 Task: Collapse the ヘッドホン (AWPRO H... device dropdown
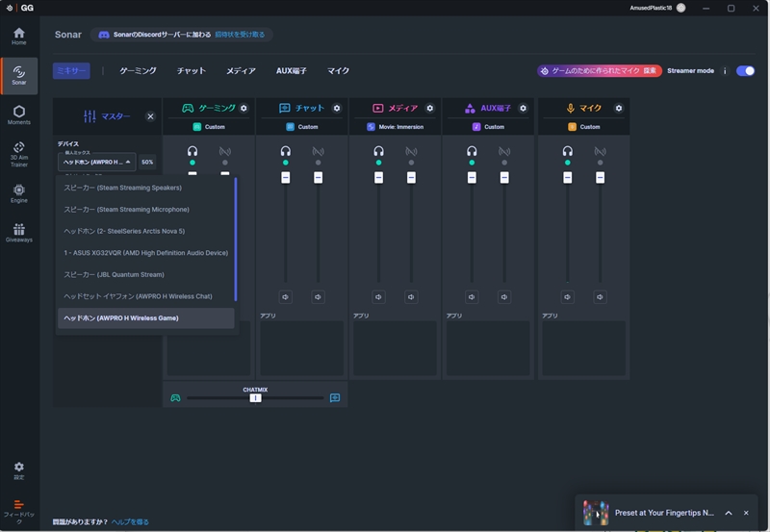pyautogui.click(x=97, y=162)
